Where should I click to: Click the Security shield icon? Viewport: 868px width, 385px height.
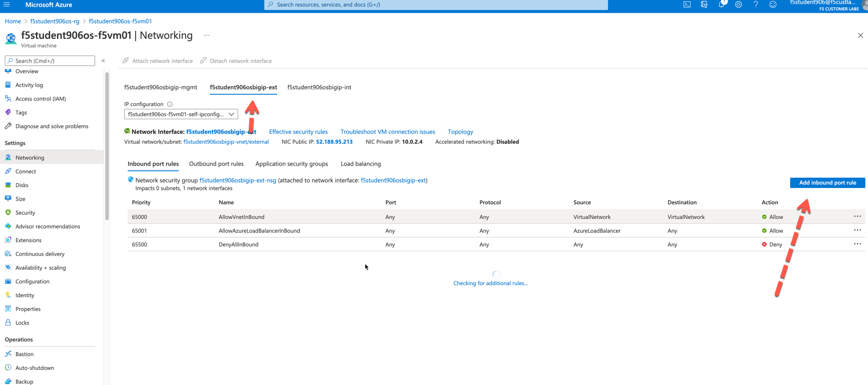pos(8,213)
